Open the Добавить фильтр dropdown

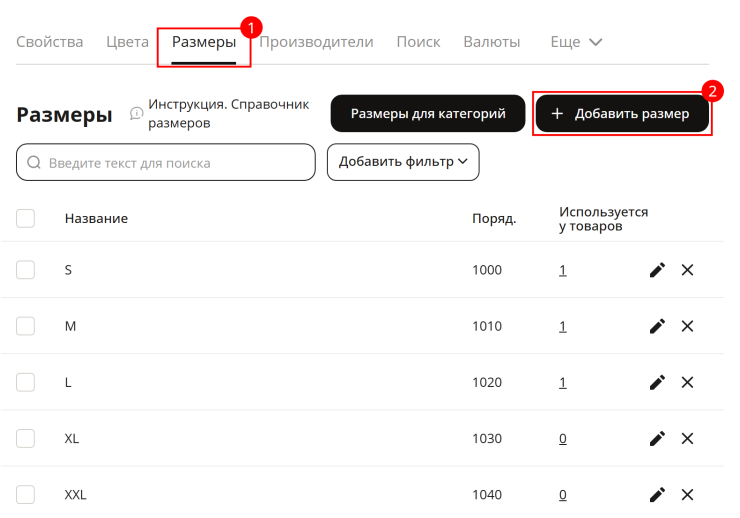(x=403, y=162)
